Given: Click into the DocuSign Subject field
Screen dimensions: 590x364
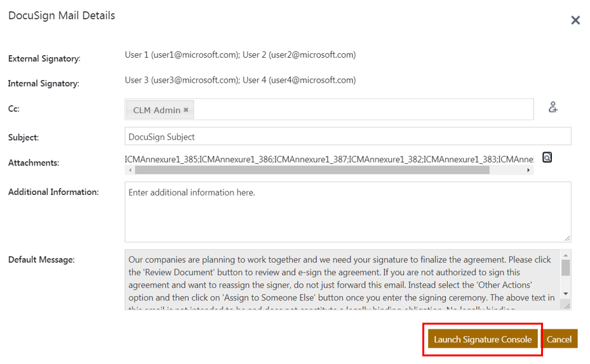Looking at the screenshot, I should pos(347,137).
